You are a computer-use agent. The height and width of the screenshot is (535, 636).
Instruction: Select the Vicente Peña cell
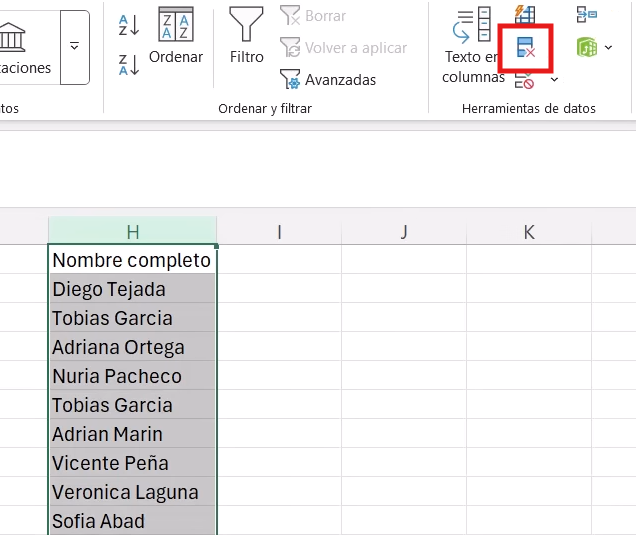(132, 463)
